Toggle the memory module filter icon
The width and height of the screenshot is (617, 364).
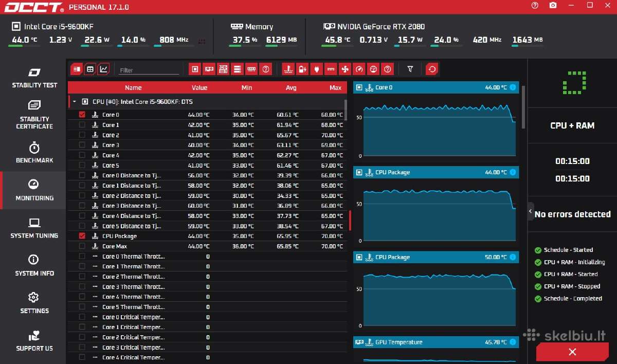pyautogui.click(x=251, y=69)
